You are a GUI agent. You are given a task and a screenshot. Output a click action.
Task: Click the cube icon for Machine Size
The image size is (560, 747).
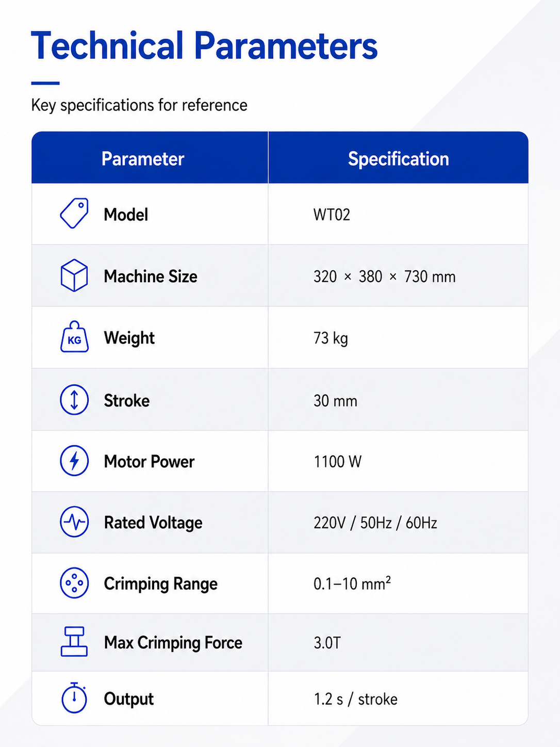click(x=74, y=275)
